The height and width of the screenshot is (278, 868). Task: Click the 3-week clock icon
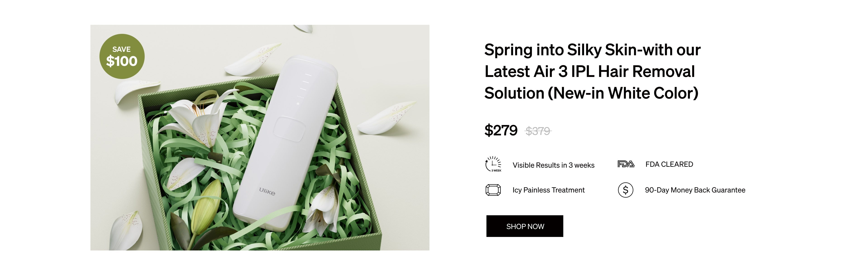tap(493, 164)
